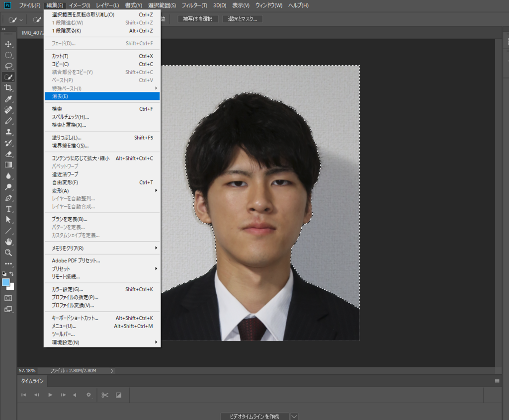
Task: Choose 塗りつぶし(L)... menu entry
Action: (x=102, y=138)
